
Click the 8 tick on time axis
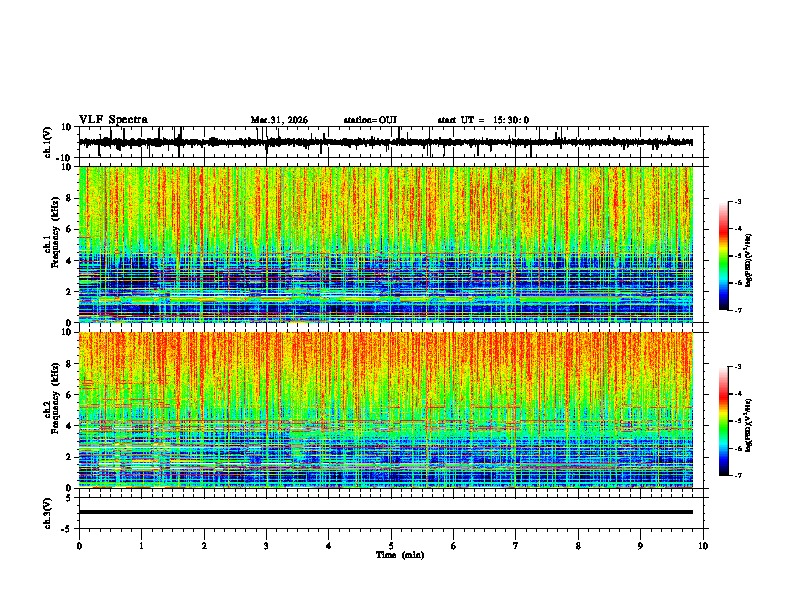click(578, 546)
